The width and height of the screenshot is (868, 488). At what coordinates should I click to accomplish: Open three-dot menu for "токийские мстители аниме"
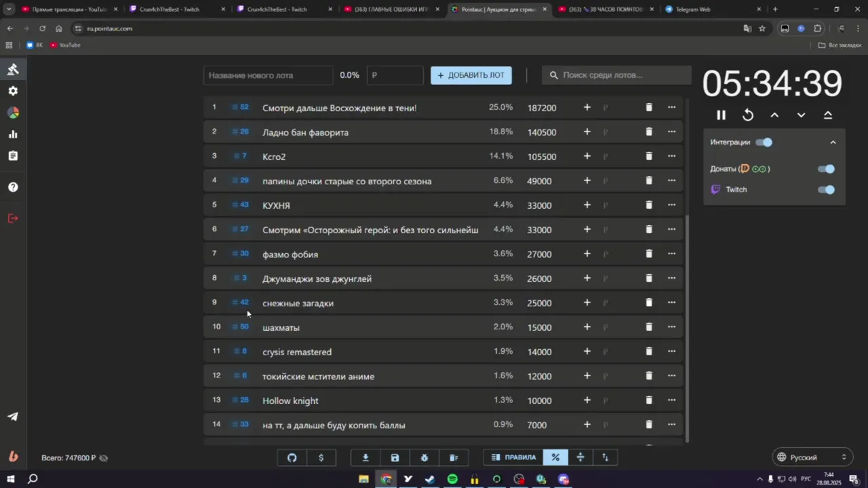(671, 375)
